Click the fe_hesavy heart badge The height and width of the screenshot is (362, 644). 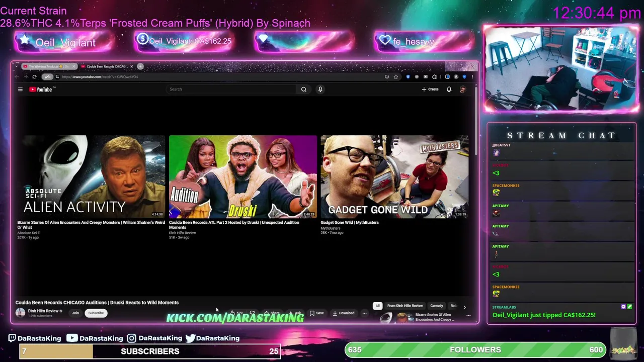click(x=424, y=41)
